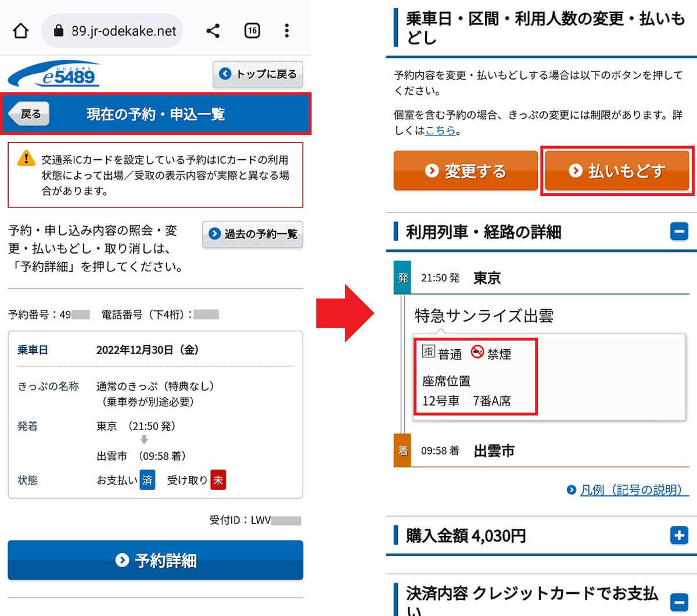
Task: Click the no-smoking 禁煙 icon
Action: [477, 352]
